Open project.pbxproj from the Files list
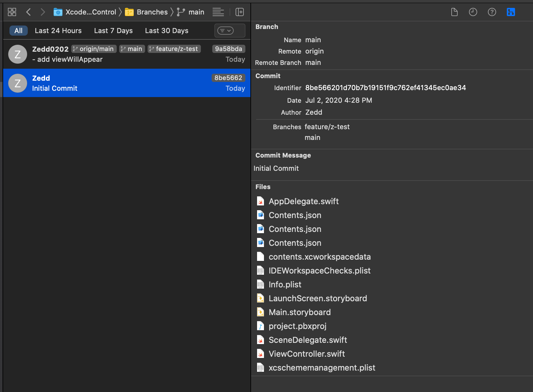533x392 pixels. click(x=297, y=326)
